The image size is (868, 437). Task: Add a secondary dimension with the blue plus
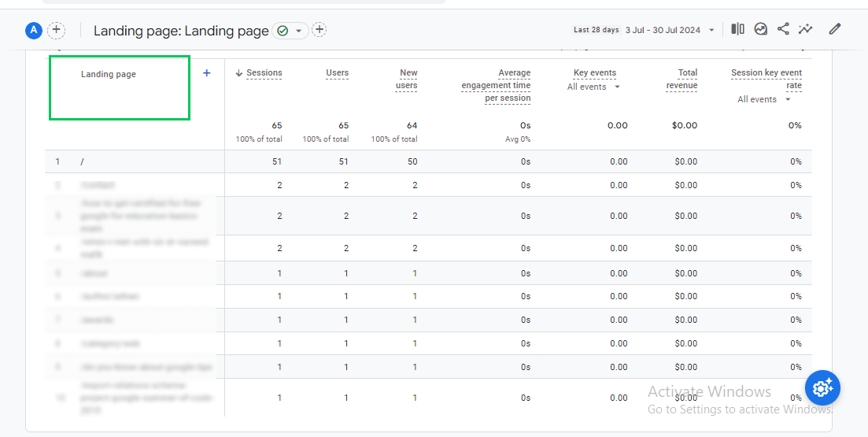pyautogui.click(x=207, y=73)
